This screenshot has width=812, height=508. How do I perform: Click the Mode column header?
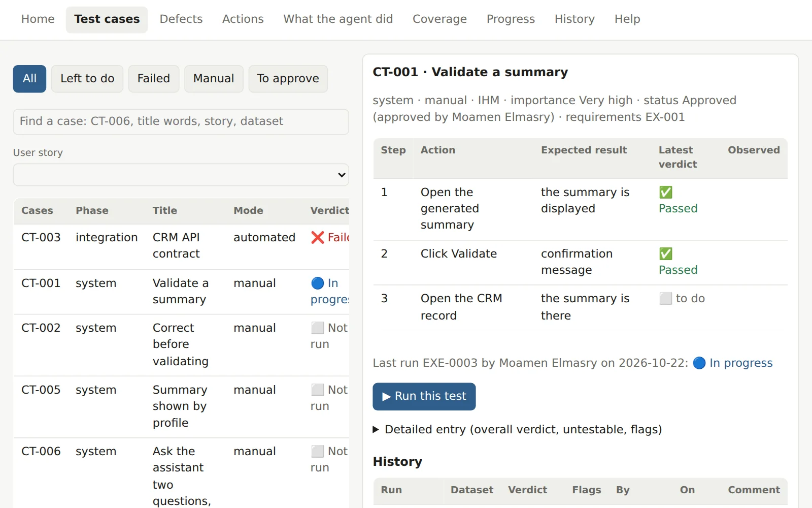(248, 210)
